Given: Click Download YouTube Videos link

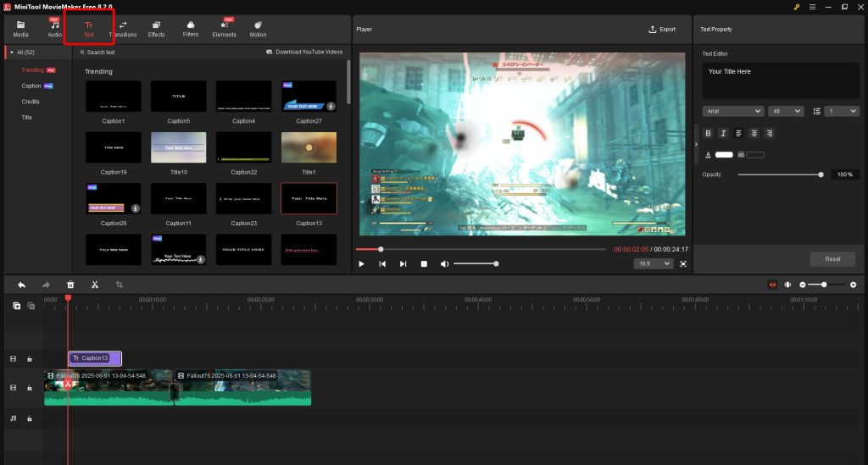Looking at the screenshot, I should click(304, 52).
